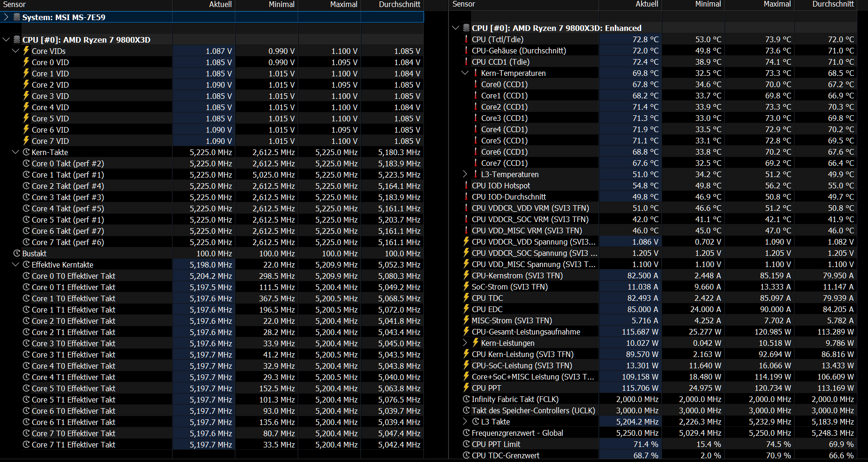Select the Core 1 Takt (perf #1) row label

click(68, 175)
